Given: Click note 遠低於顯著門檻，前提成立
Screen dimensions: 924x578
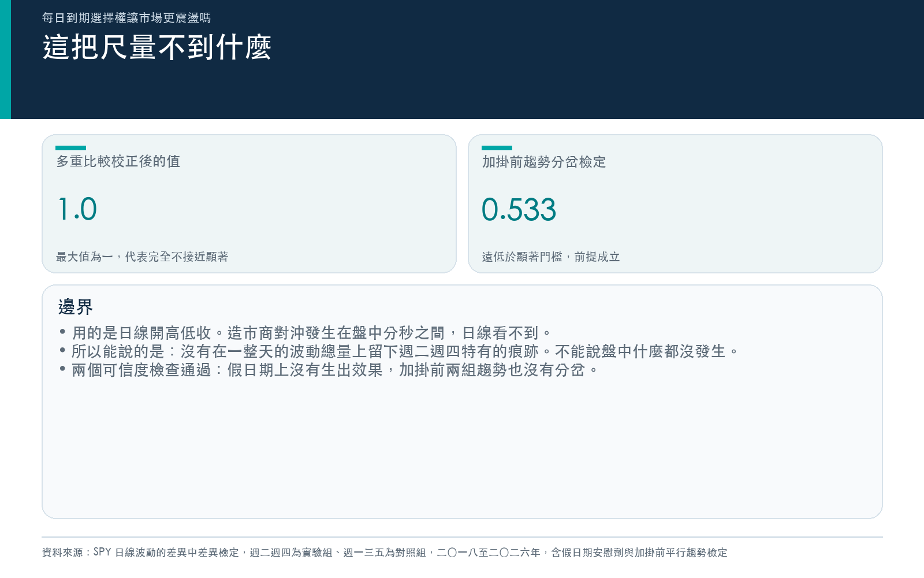Looking at the screenshot, I should tap(551, 257).
